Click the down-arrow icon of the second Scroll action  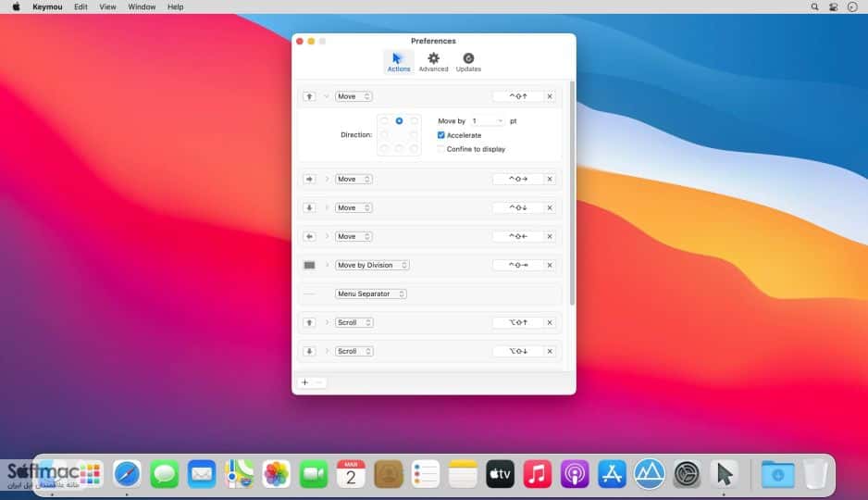click(x=309, y=351)
